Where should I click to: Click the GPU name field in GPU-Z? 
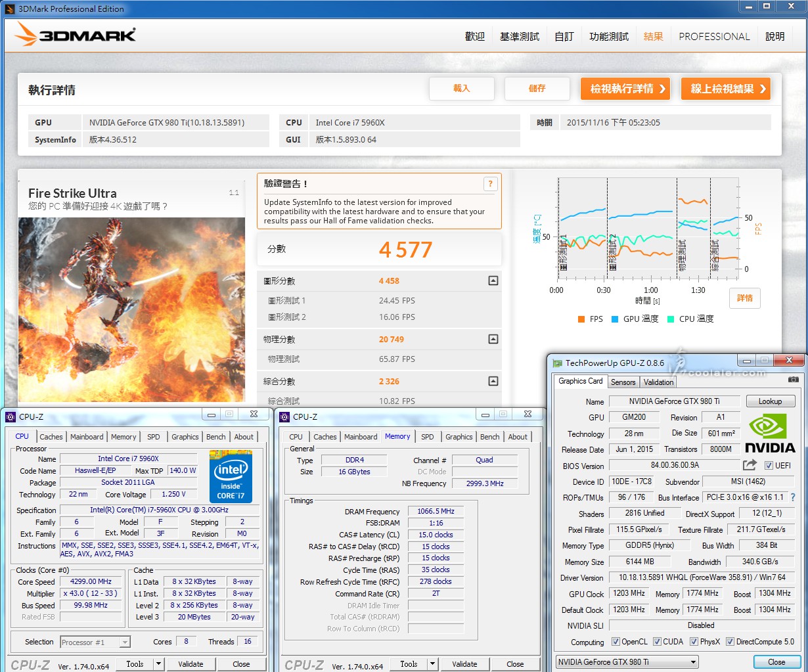675,401
